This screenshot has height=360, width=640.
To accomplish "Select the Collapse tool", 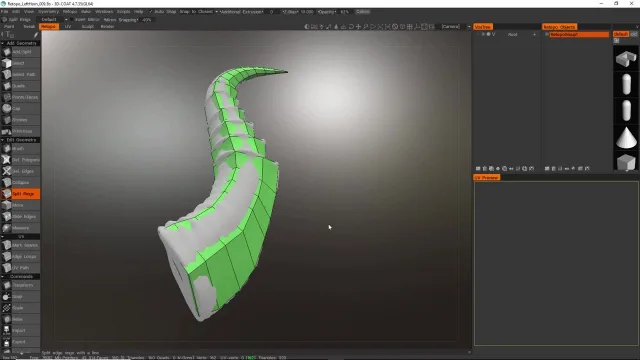I will [x=20, y=182].
